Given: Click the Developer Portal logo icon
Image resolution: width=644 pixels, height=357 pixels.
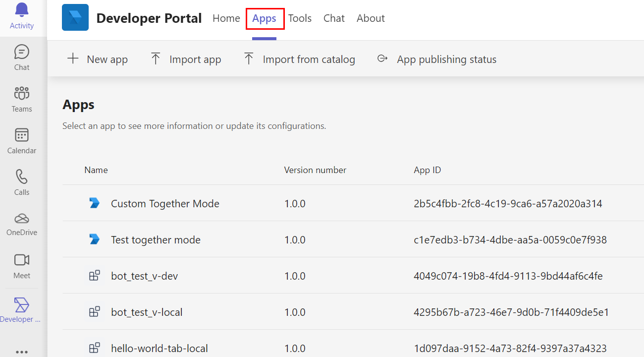Looking at the screenshot, I should 75,18.
